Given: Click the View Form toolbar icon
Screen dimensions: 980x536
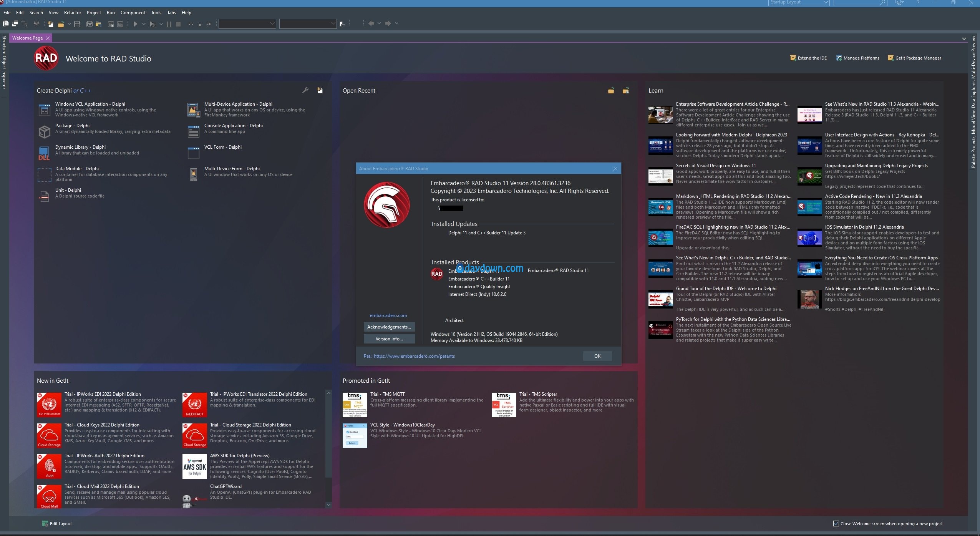Looking at the screenshot, I should tap(15, 24).
